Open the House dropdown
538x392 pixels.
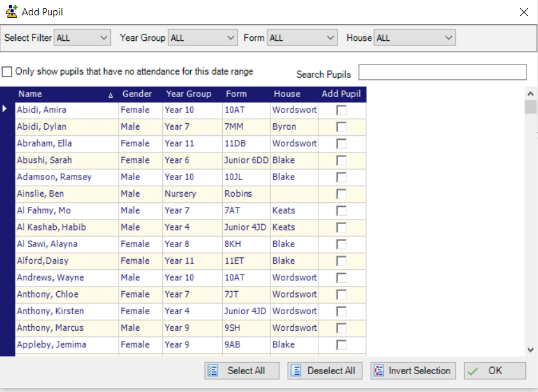coord(450,37)
